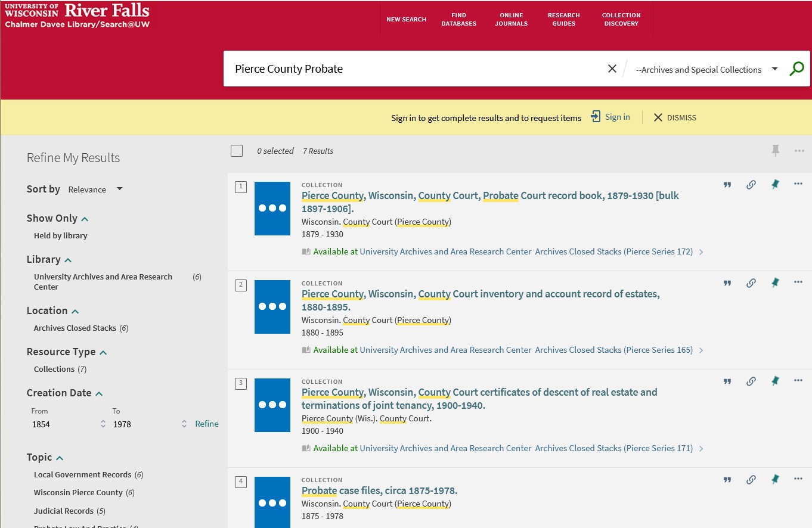Open Research Guides in the top menu
This screenshot has width=812, height=528.
pyautogui.click(x=563, y=20)
